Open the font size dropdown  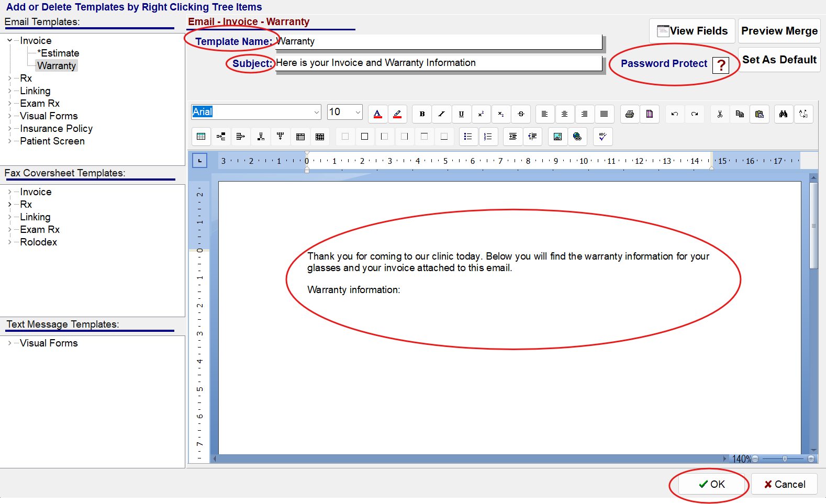(x=358, y=112)
